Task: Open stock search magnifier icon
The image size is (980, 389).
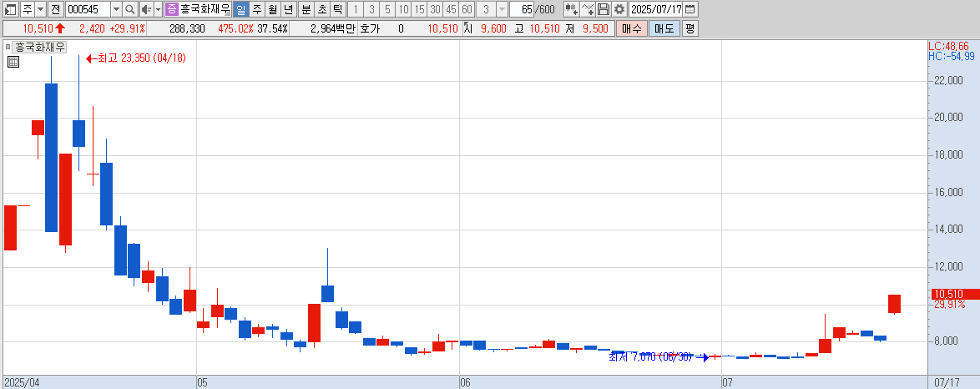Action: coord(130,9)
